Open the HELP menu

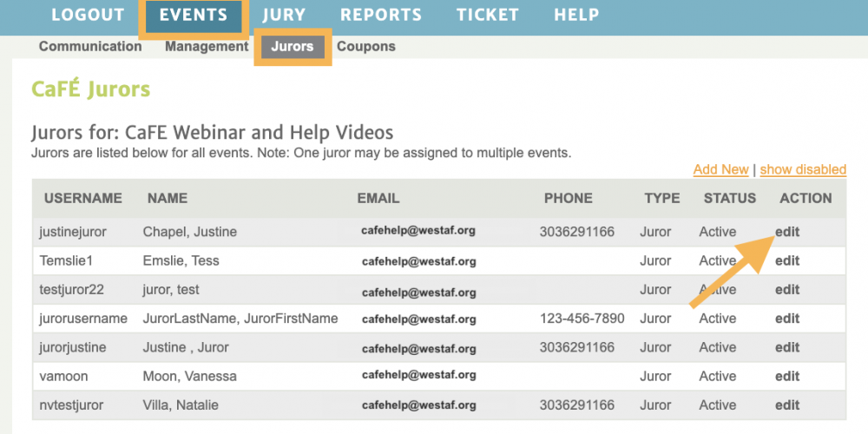[x=576, y=15]
